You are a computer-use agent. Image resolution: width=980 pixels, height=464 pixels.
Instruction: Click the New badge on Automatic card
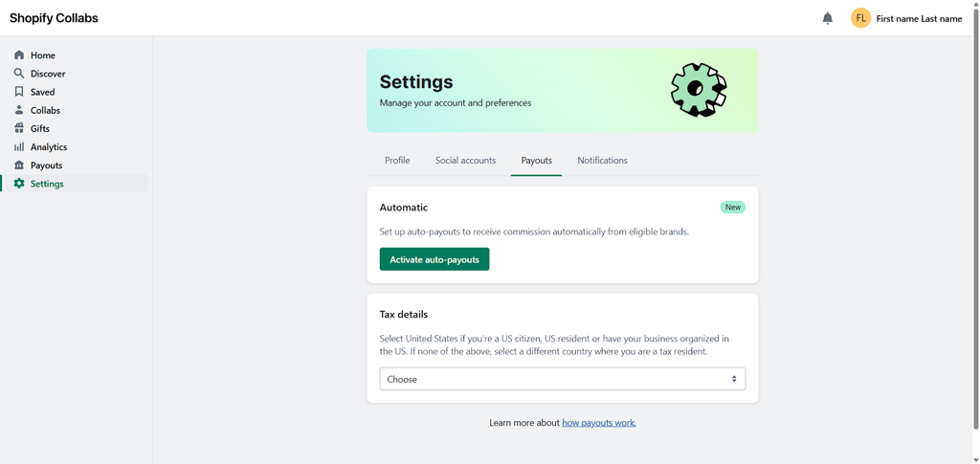[x=732, y=208]
